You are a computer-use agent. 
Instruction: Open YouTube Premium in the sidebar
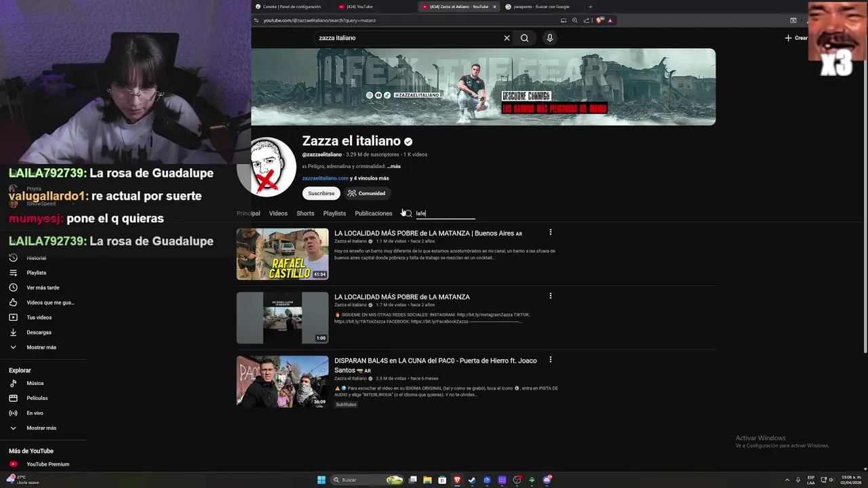click(x=47, y=464)
